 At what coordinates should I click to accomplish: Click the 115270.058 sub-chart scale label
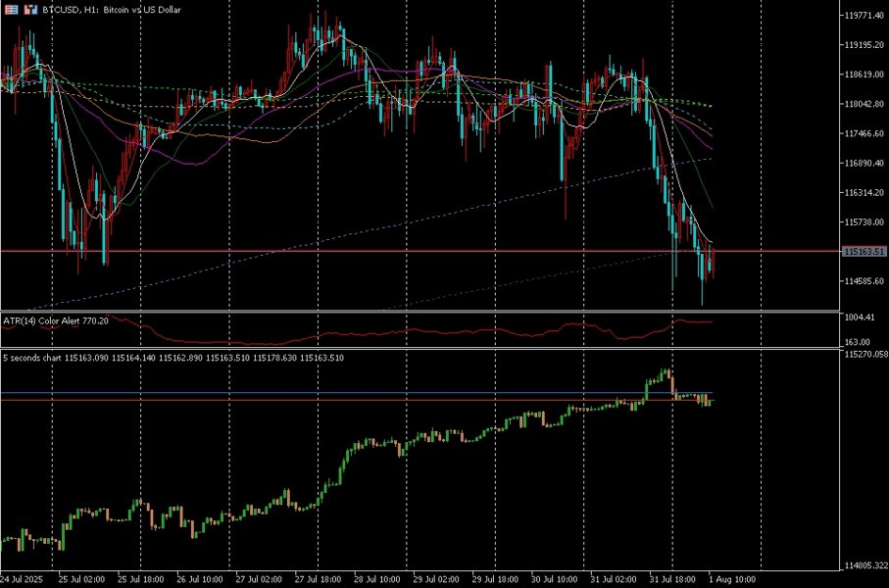pos(865,355)
